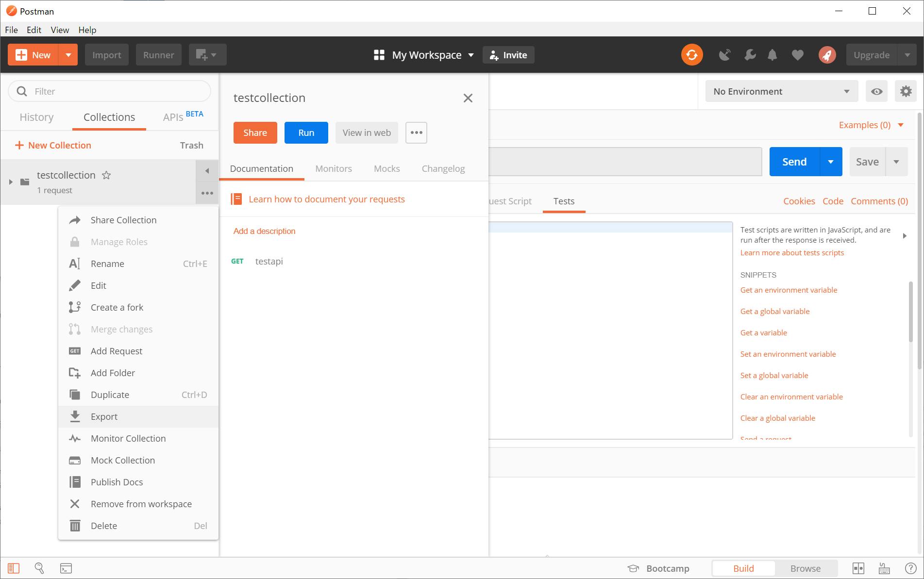This screenshot has width=924, height=579.
Task: Open the help question mark icon
Action: pos(911,568)
